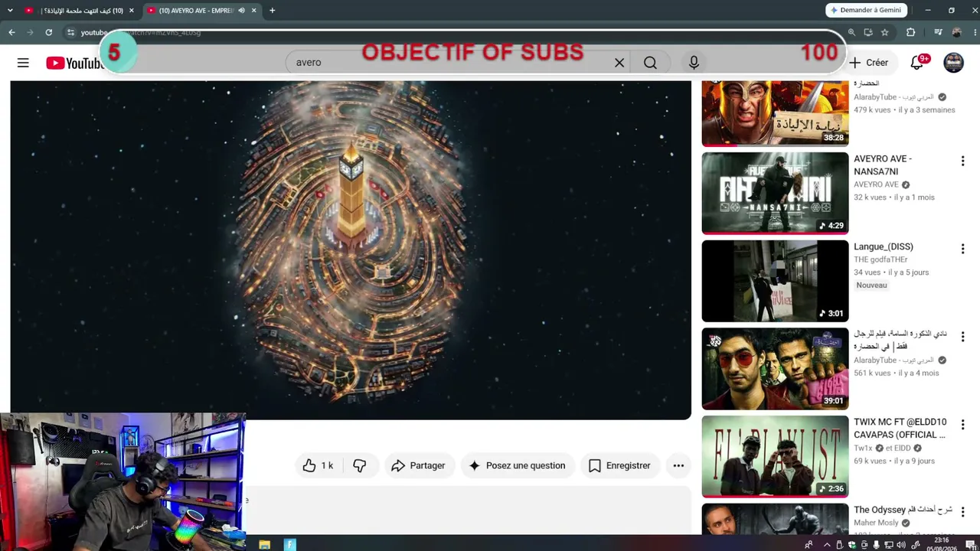Open a new browser tab

click(x=272, y=11)
